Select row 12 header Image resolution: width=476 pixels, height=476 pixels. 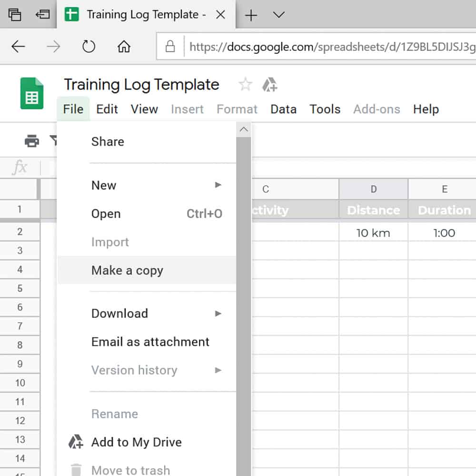click(x=20, y=420)
